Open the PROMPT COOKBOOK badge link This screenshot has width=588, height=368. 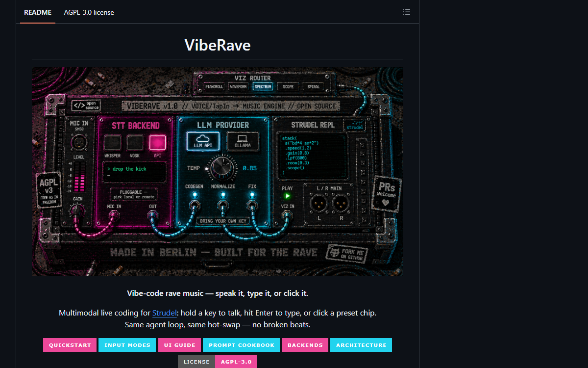pos(242,345)
